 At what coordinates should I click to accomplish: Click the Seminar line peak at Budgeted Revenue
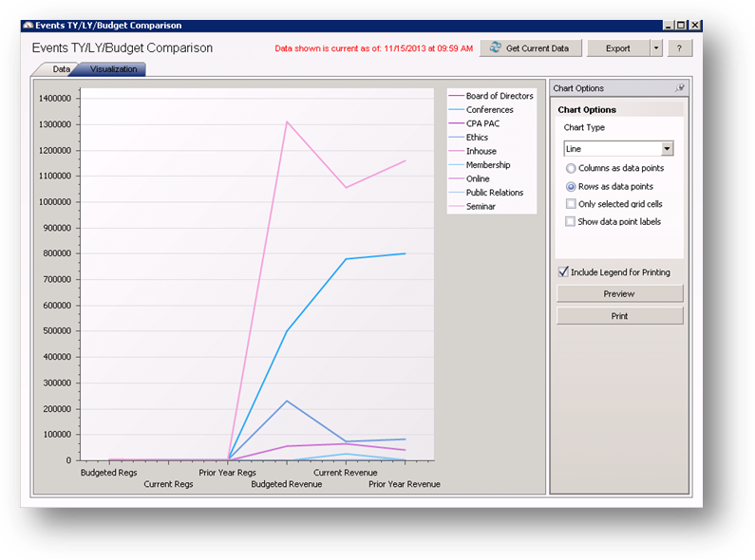coord(287,121)
